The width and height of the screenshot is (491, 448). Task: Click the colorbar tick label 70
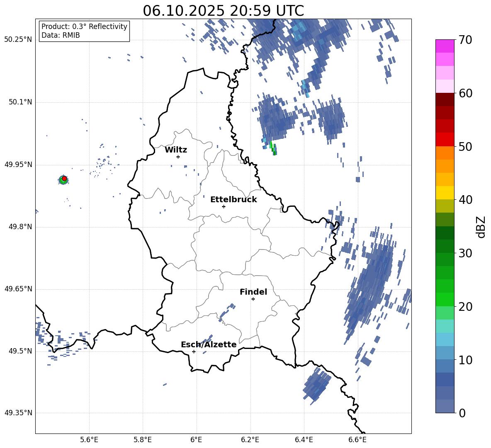point(465,40)
